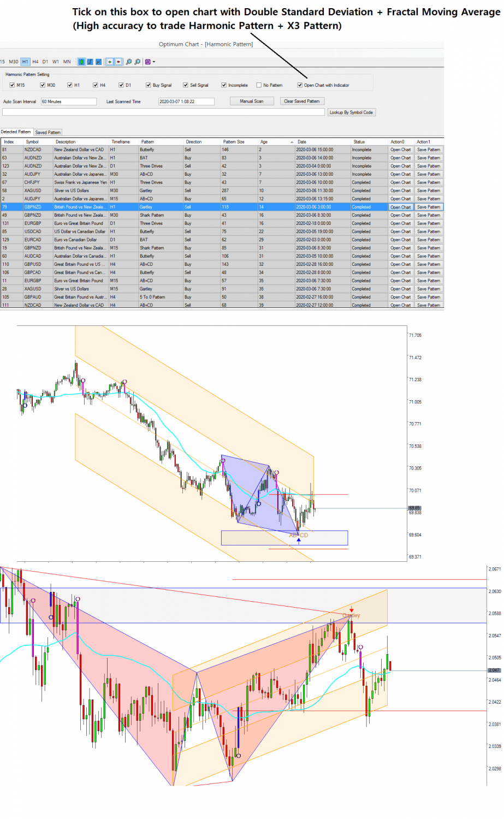
Task: Open the purple indicator settings icon
Action: [x=147, y=62]
